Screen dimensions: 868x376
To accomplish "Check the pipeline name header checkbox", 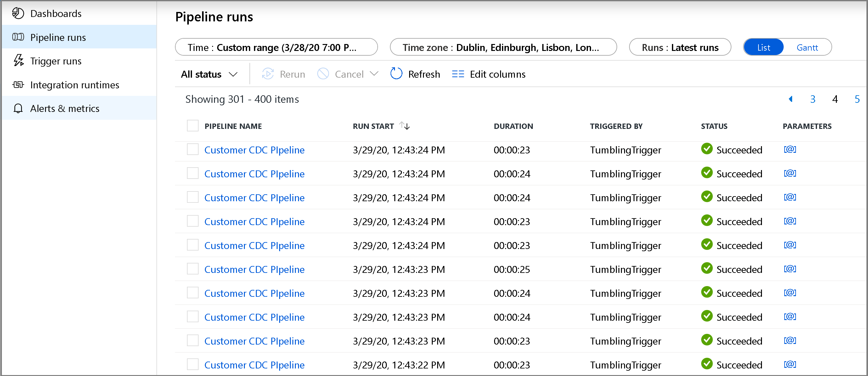I will [x=192, y=125].
